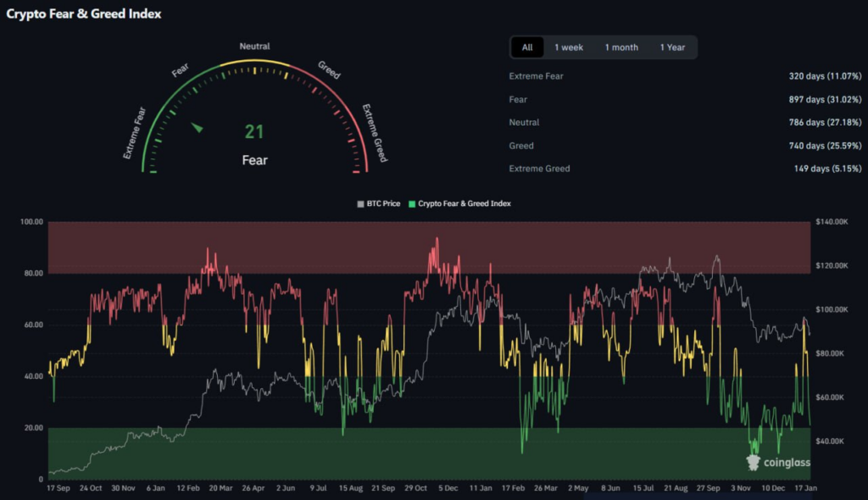
Task: Click the gauge needle pointer arrow
Action: point(197,127)
